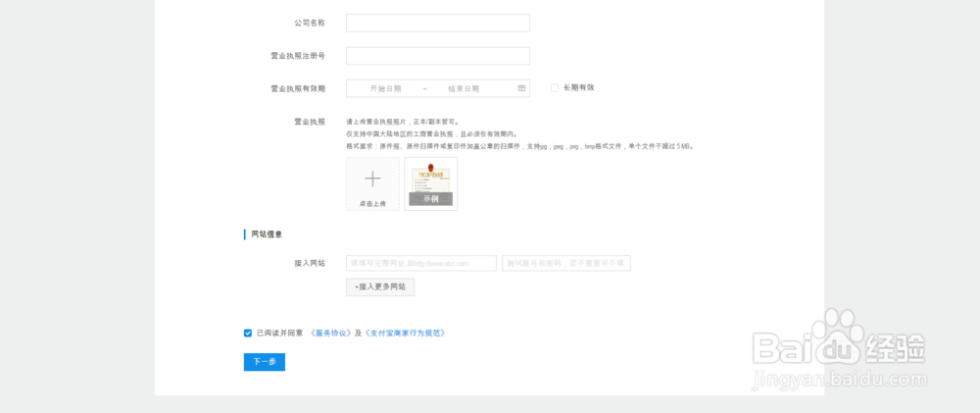
Task: Click the +接入更多网站 button
Action: tap(380, 286)
